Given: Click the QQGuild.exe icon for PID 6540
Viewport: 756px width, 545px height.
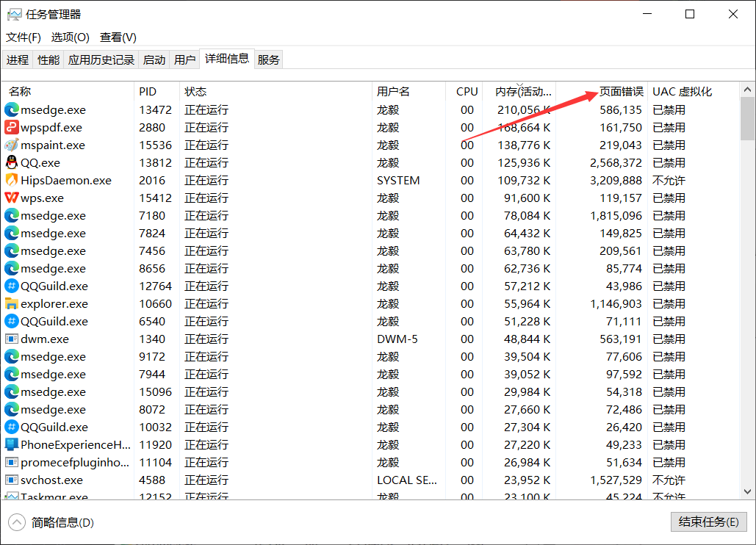Looking at the screenshot, I should pyautogui.click(x=12, y=322).
